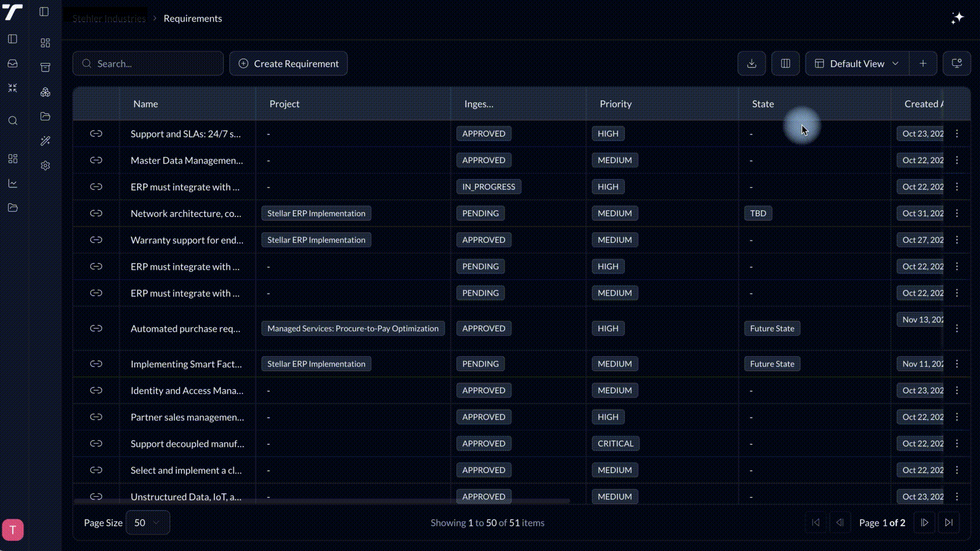Click the app logo in top-left corner
Viewport: 980px width, 551px height.
coord(12,12)
